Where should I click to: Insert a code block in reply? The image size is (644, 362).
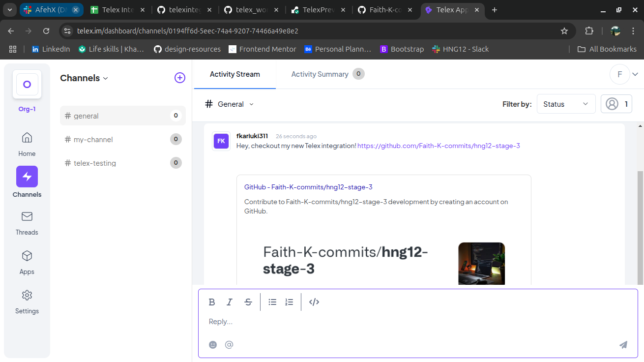[314, 302]
